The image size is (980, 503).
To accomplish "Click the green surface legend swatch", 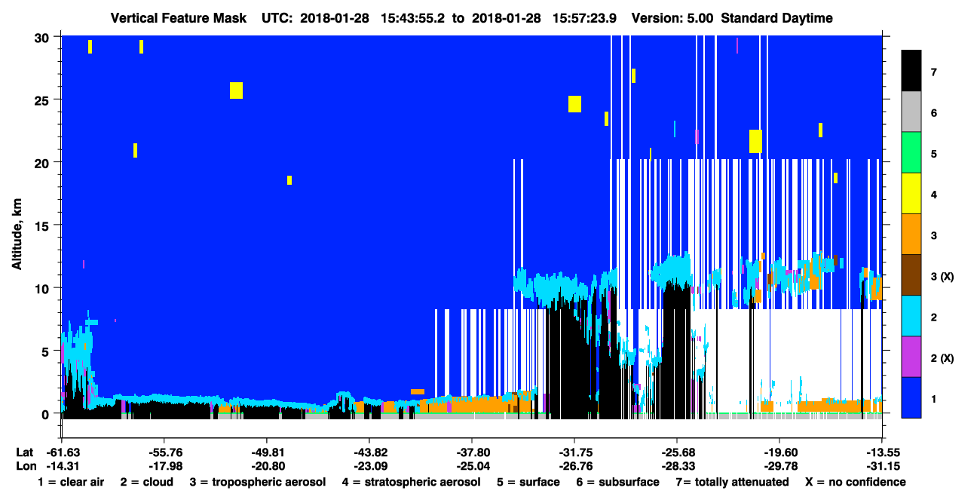I will pos(911,153).
